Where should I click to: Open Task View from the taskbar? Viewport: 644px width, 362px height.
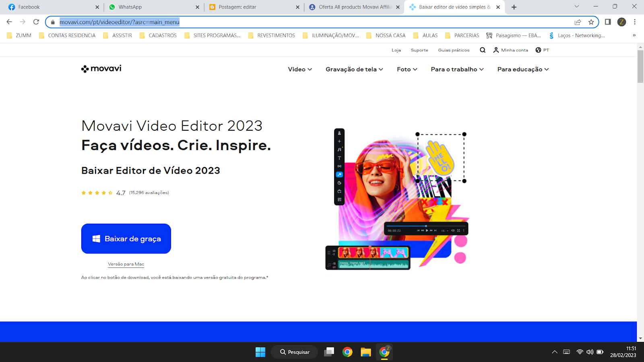(329, 352)
